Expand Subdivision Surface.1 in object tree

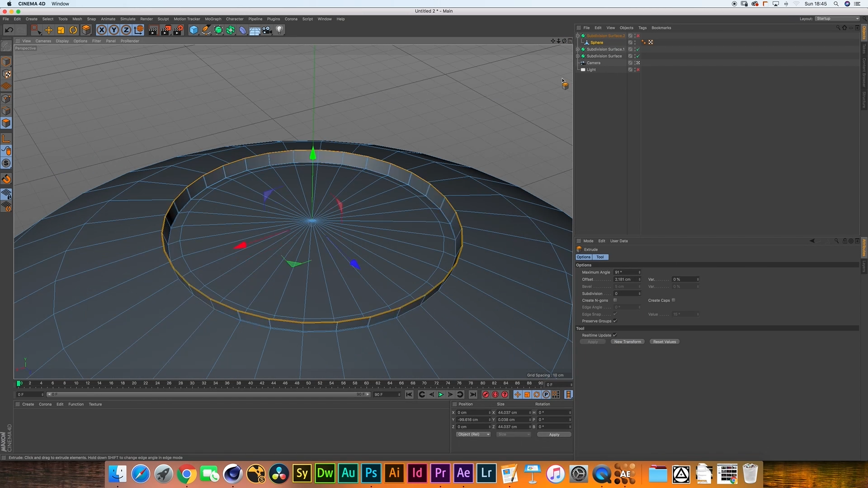tap(578, 49)
